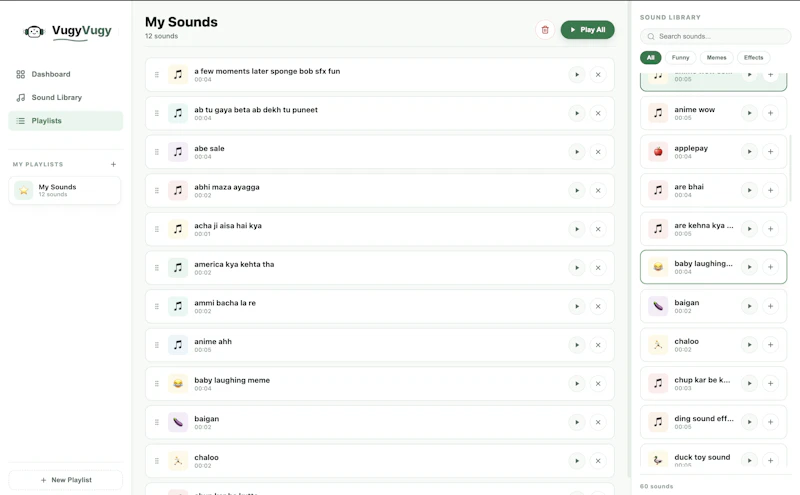The image size is (800, 495).
Task: Remove 'ammi bacha la re' from playlist
Action: coord(598,306)
